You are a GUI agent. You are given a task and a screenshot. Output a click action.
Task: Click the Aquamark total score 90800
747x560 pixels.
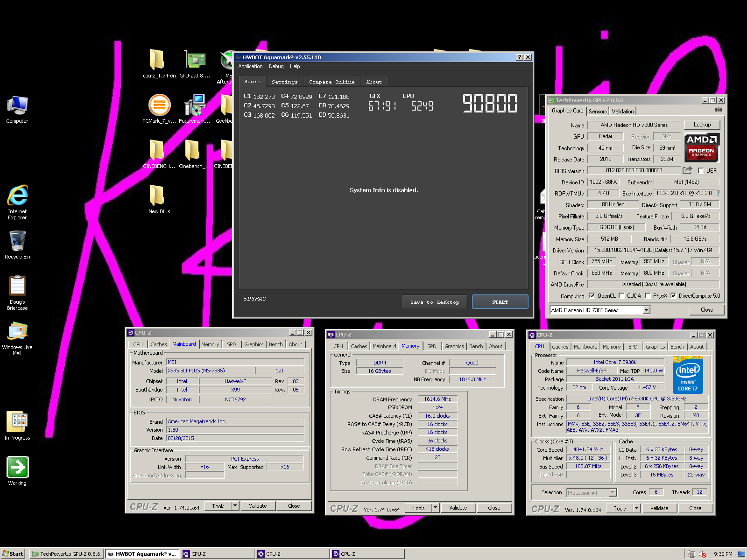point(490,103)
